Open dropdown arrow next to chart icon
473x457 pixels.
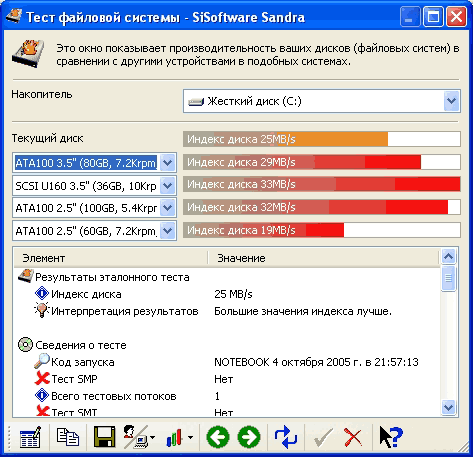click(190, 437)
